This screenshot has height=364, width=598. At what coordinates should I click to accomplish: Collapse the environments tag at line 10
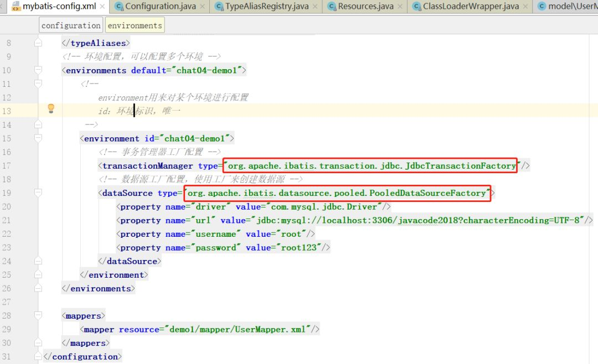(38, 70)
